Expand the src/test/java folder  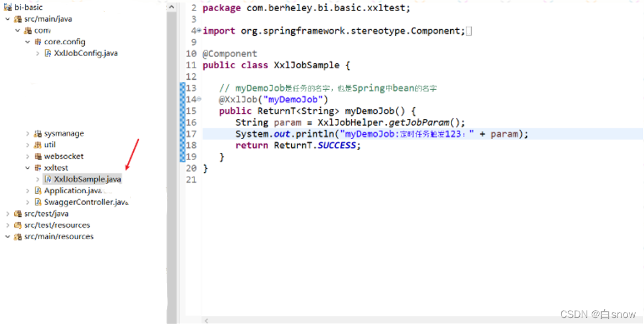point(7,213)
